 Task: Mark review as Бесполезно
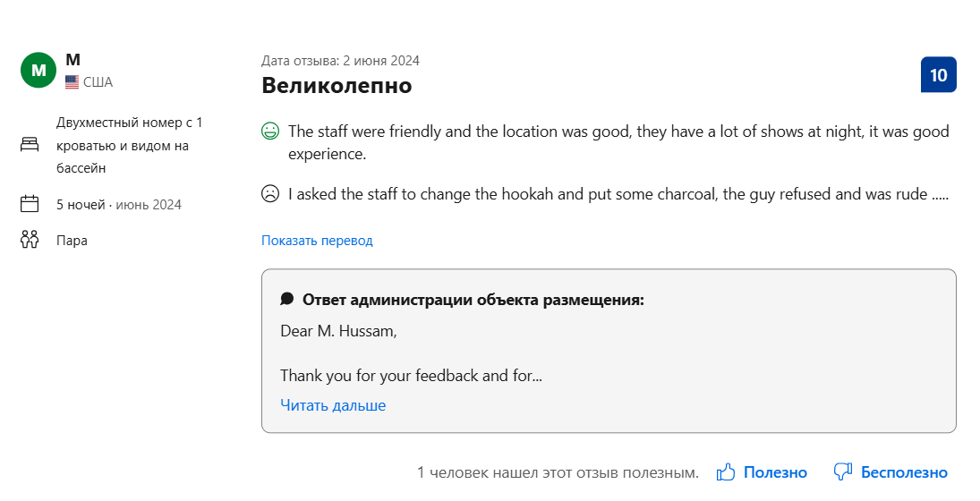pyautogui.click(x=905, y=473)
